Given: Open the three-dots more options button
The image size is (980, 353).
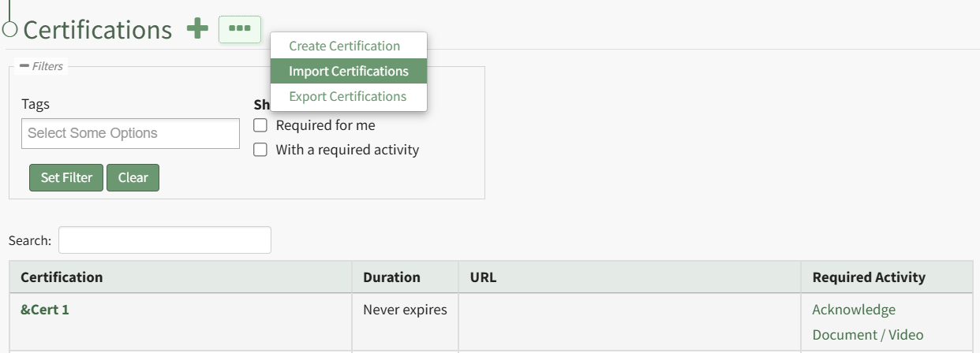Looking at the screenshot, I should [x=239, y=29].
